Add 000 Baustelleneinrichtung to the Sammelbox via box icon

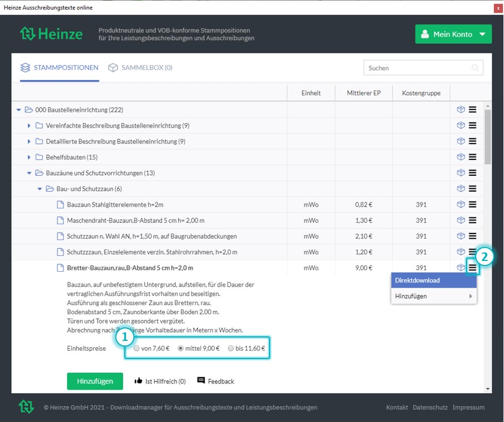coord(461,109)
